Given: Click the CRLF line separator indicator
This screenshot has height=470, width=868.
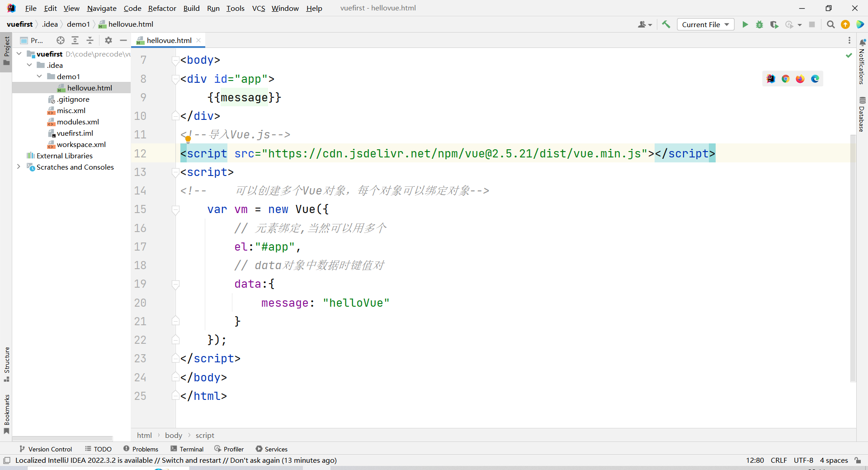Looking at the screenshot, I should tap(779, 460).
